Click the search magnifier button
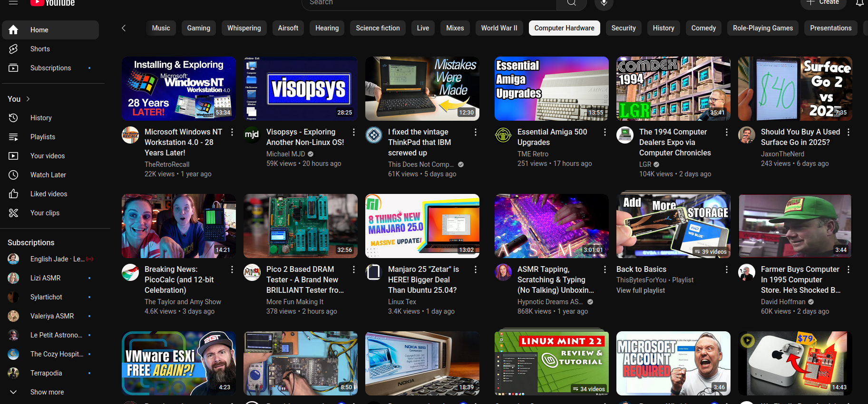The height and width of the screenshot is (404, 868). (572, 3)
